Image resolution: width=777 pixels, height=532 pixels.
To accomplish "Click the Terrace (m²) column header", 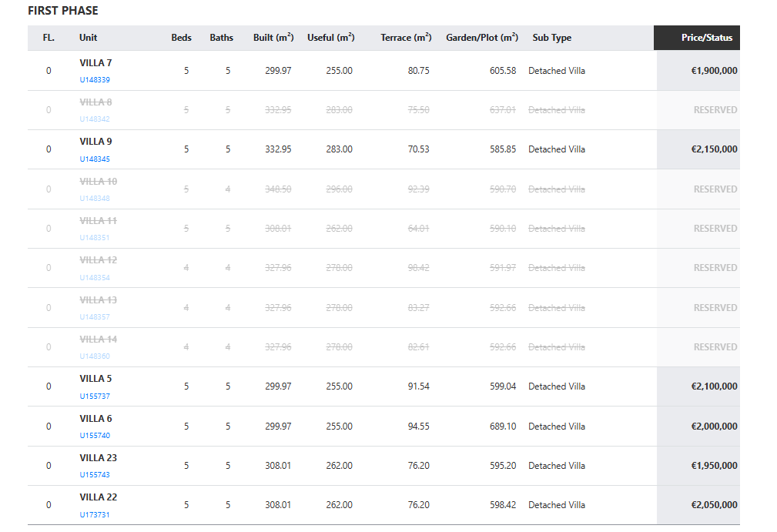I will pyautogui.click(x=406, y=38).
